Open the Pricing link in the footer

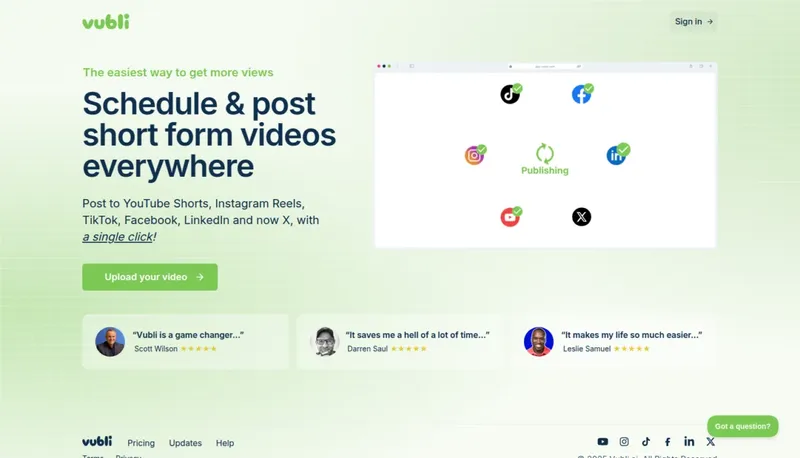point(141,443)
